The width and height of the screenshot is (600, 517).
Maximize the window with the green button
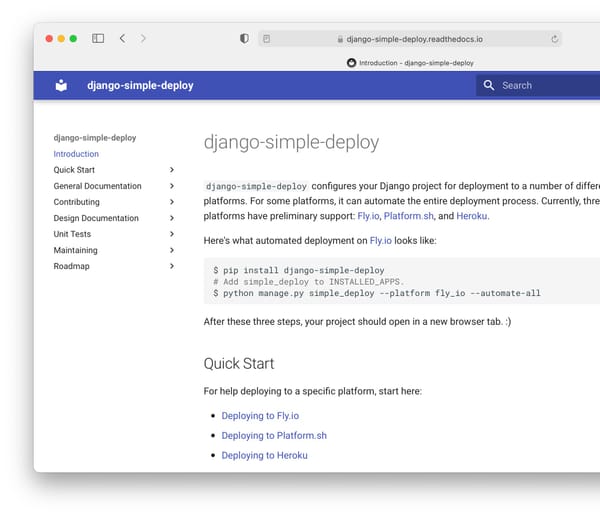click(73, 39)
